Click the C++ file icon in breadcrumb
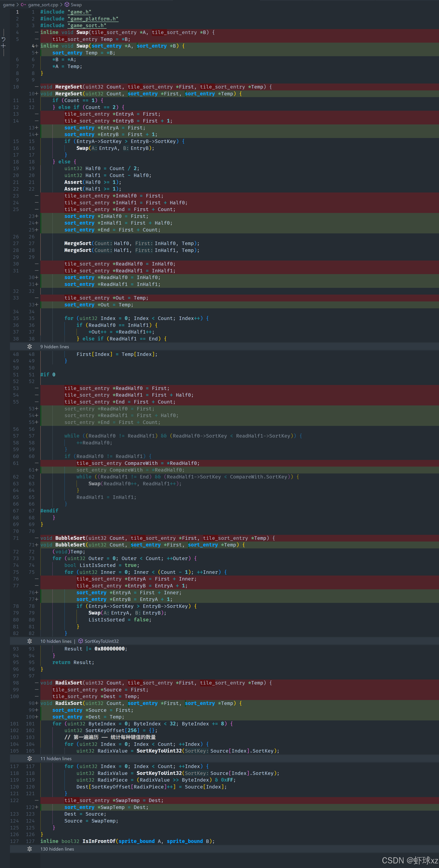The height and width of the screenshot is (868, 439). pos(23,5)
